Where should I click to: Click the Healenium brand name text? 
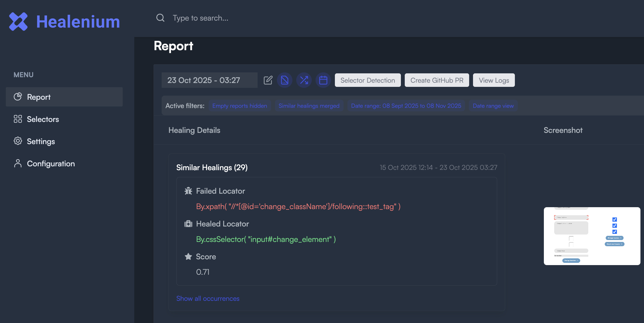(x=78, y=22)
